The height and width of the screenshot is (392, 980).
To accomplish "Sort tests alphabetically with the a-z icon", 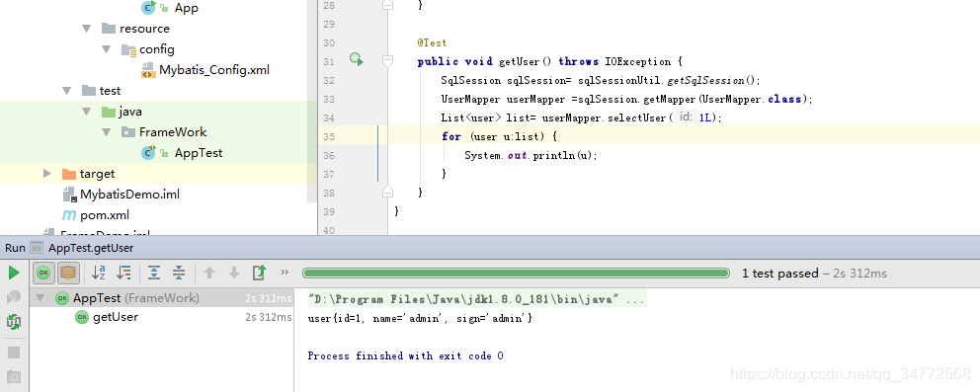I will tap(99, 273).
